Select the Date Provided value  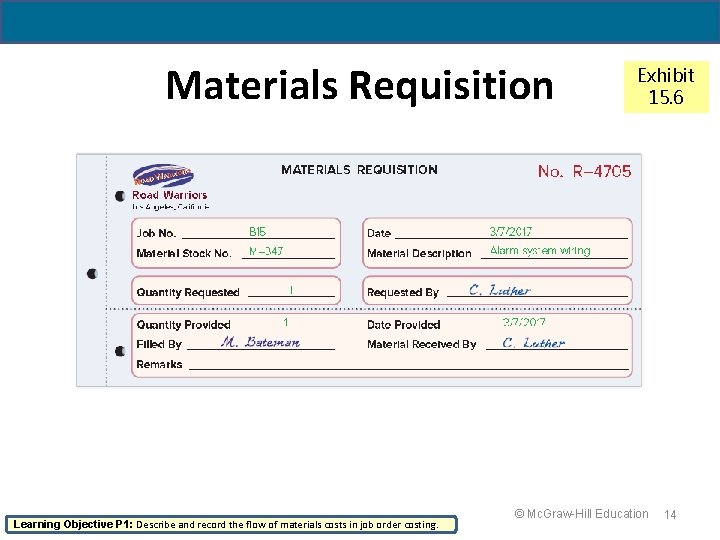pos(524,322)
